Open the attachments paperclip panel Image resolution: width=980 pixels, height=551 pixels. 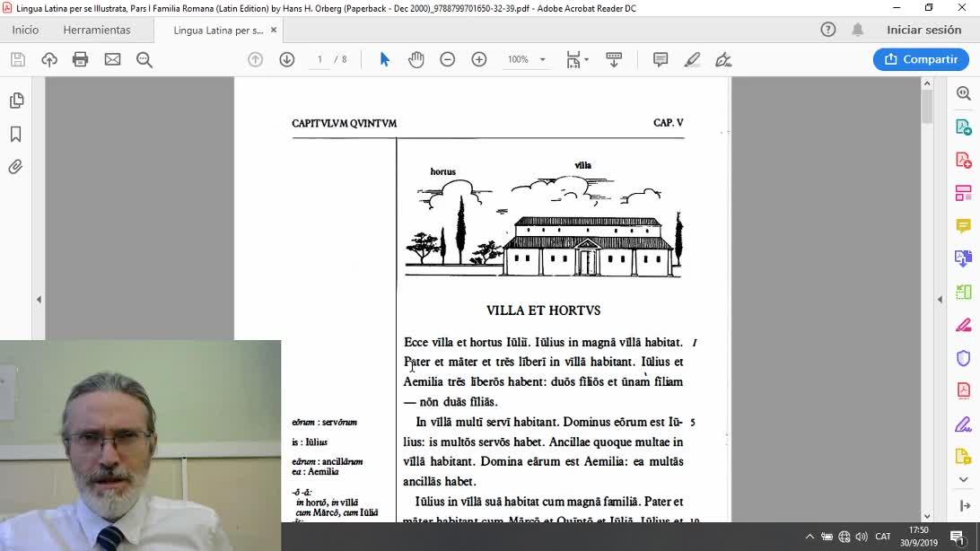[x=15, y=167]
